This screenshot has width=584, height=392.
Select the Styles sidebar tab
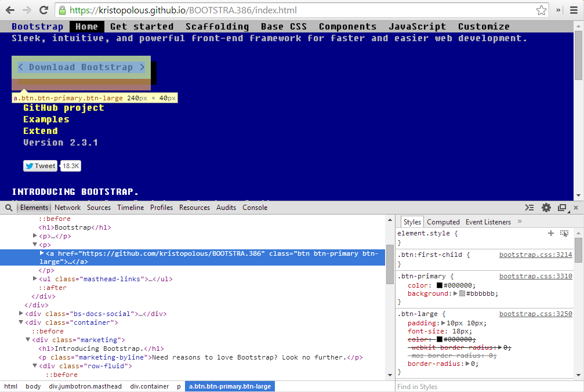pos(412,222)
